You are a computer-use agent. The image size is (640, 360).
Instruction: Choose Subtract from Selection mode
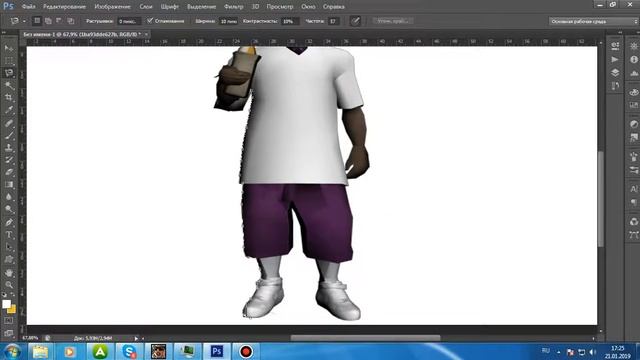coord(59,21)
